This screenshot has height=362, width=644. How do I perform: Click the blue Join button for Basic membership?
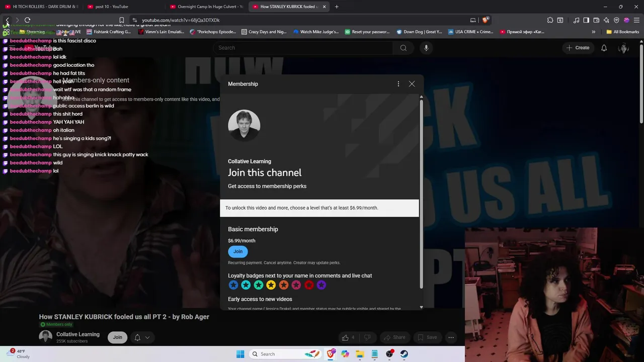point(237,251)
